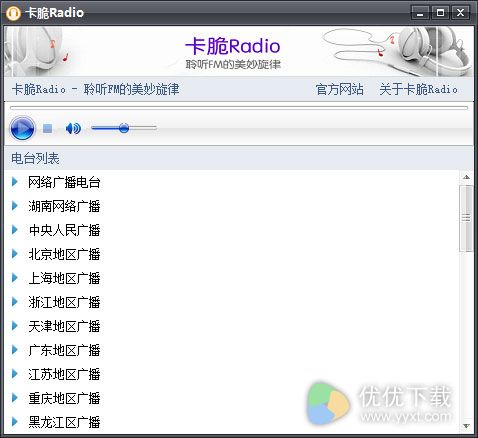Select the 浙江地区广播 station group
The image size is (478, 438).
pos(64,302)
